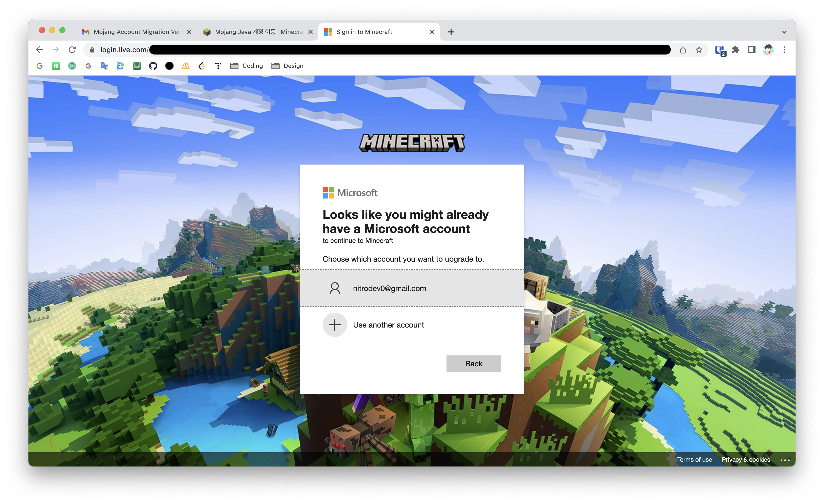Open the Extensions puzzle icon
Screen dimensions: 824x504
pyautogui.click(x=735, y=50)
